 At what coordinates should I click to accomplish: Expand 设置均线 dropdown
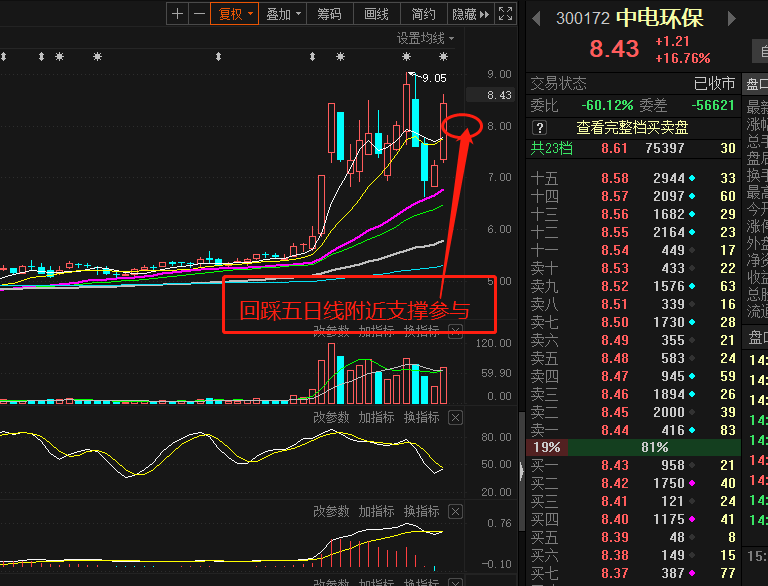[x=425, y=38]
